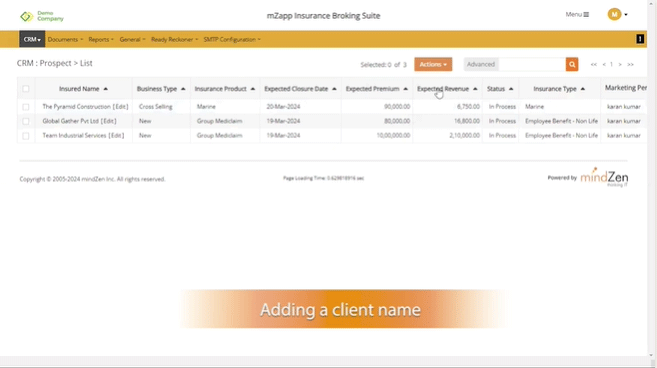
Task: Go to previous page with < control
Action: [604, 65]
